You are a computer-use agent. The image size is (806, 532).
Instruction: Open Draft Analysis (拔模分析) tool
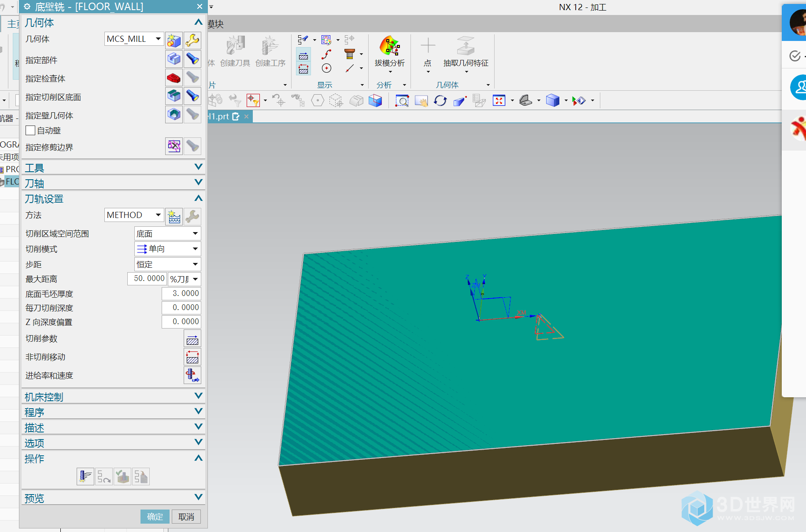[390, 51]
